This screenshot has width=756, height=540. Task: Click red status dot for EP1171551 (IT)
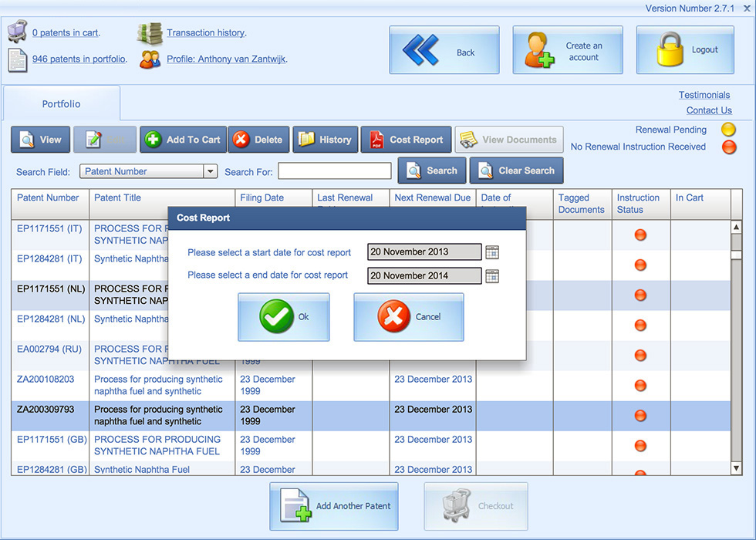pos(640,235)
